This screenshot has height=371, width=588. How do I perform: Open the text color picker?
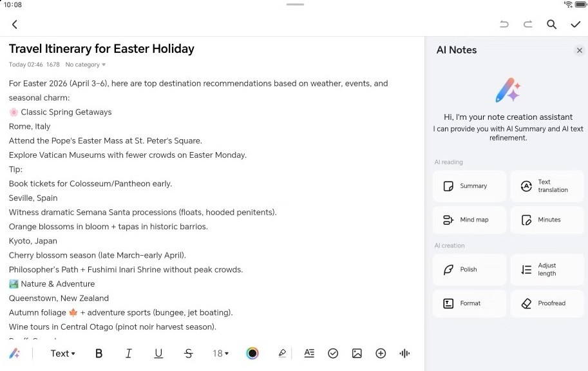(252, 353)
